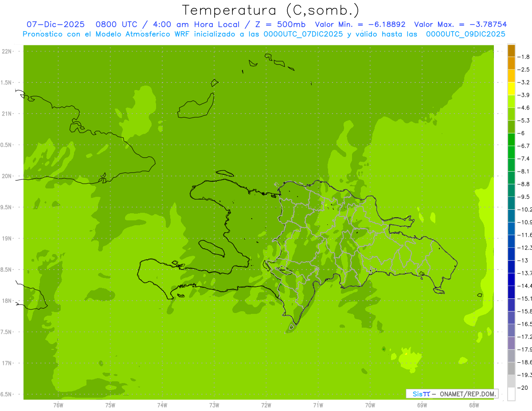Click the '21N' latitude label
Viewport: 532px width, 411px height.
pyautogui.click(x=7, y=114)
